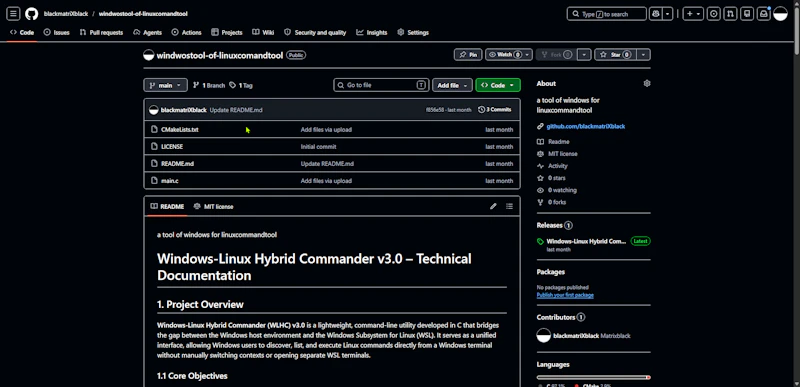This screenshot has width=800, height=387.
Task: Select the Insights tab
Action: [x=372, y=33]
